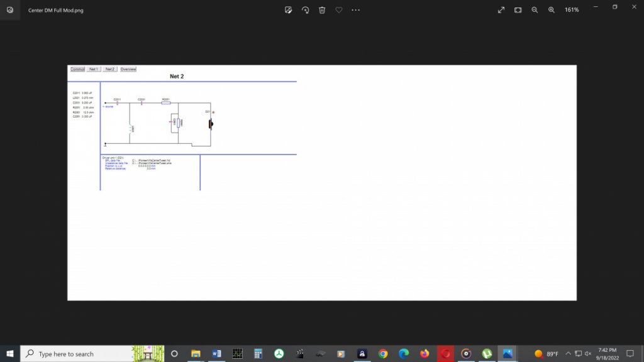
Task: Open clock showing 7:42 PM
Action: [608, 354]
